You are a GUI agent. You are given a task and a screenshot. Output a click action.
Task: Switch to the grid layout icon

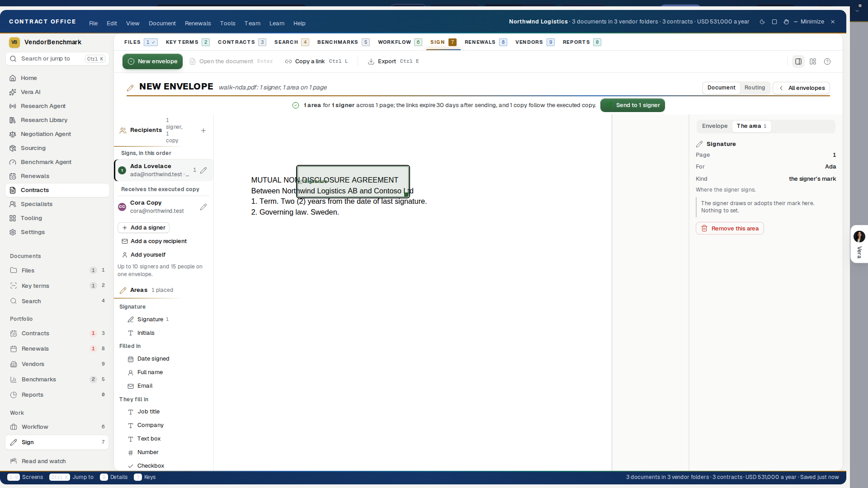click(x=813, y=61)
